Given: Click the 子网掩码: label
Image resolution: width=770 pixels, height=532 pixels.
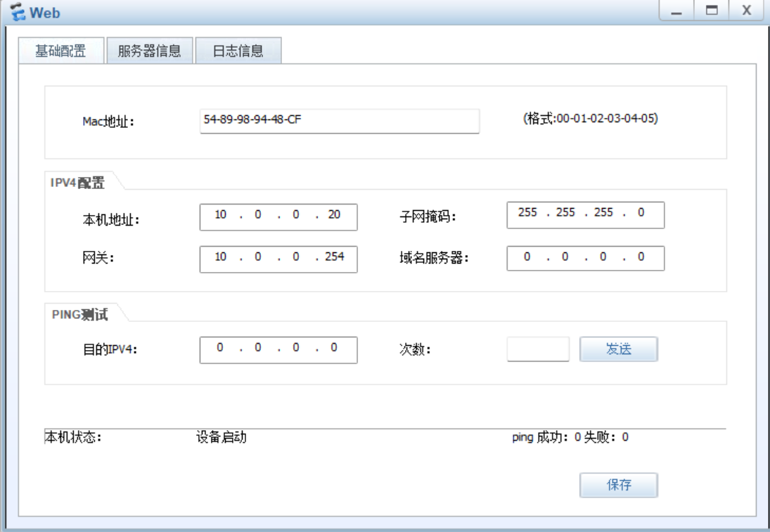Looking at the screenshot, I should [428, 216].
